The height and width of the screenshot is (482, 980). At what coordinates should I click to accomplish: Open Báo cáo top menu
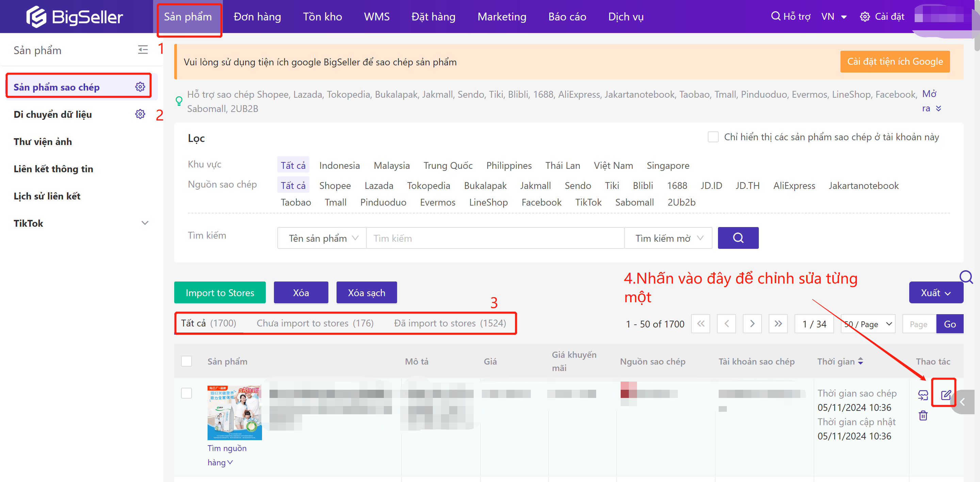tap(567, 17)
